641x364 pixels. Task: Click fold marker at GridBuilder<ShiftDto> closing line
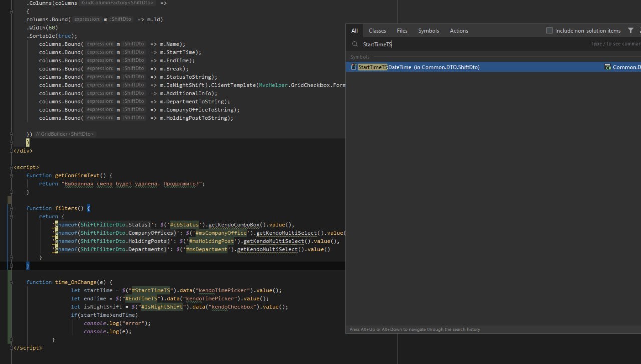click(x=12, y=134)
